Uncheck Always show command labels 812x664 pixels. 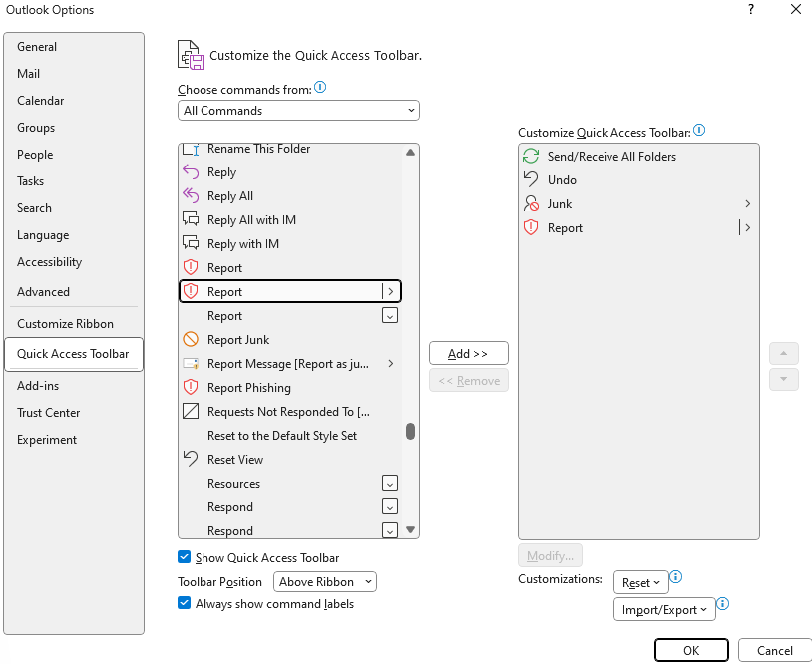point(185,603)
